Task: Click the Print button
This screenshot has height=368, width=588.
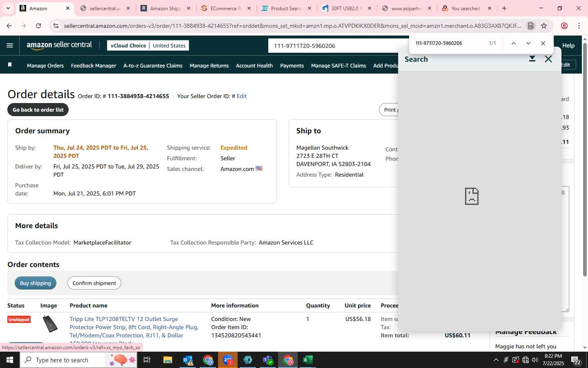Action: [x=389, y=110]
